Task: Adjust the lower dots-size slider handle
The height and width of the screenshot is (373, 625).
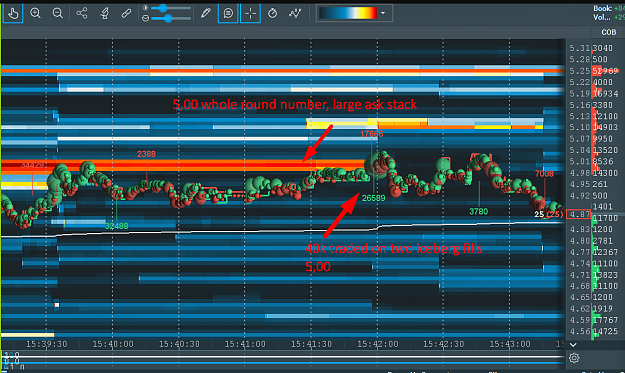Action: 168,18
